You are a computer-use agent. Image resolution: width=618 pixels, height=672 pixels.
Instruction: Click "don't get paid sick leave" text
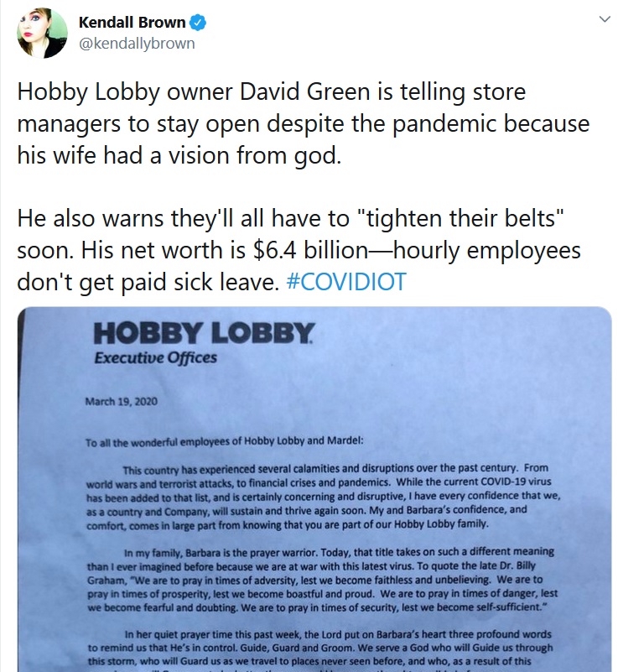148,282
